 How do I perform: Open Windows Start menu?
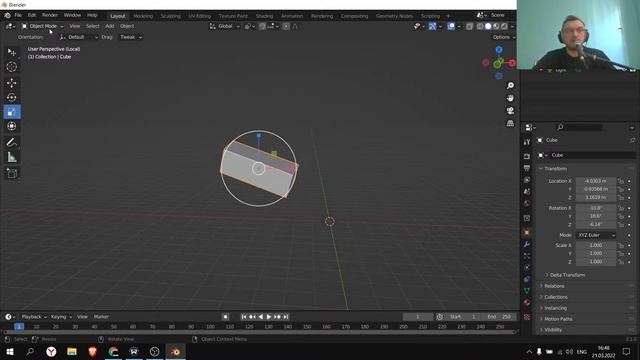(9, 351)
